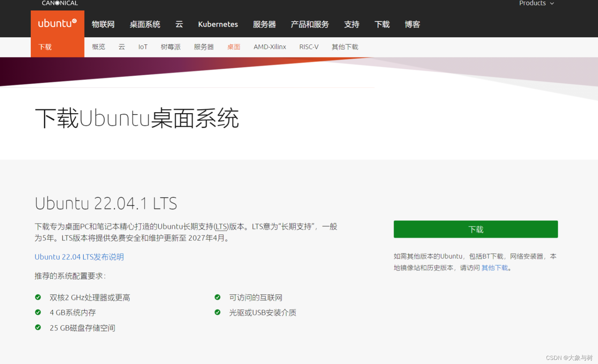Click the Ubuntu 22.04.1 LTS heading
Viewport: 598px width, 364px height.
tap(106, 203)
